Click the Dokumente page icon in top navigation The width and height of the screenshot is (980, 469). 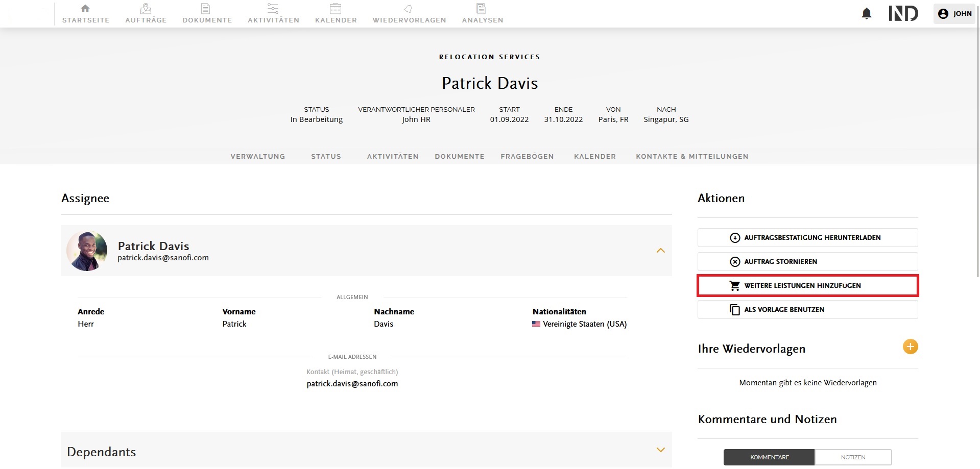tap(205, 9)
